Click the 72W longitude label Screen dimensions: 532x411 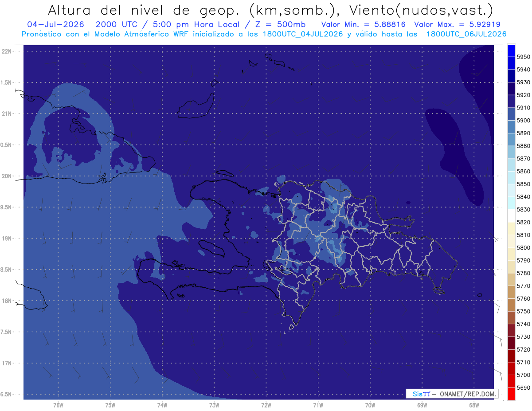[x=266, y=405]
